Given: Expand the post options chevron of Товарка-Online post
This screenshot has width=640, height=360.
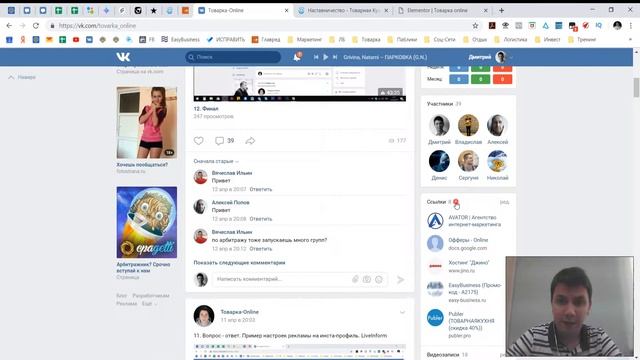Looking at the screenshot, I should pyautogui.click(x=402, y=312).
